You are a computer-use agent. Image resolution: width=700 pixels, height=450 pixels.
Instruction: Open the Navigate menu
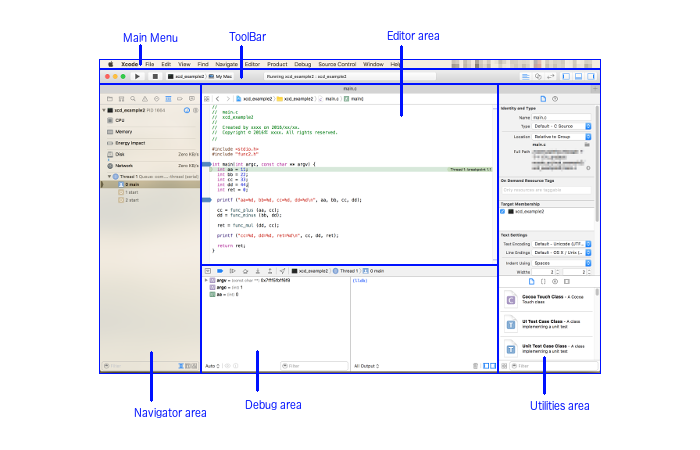tap(227, 64)
